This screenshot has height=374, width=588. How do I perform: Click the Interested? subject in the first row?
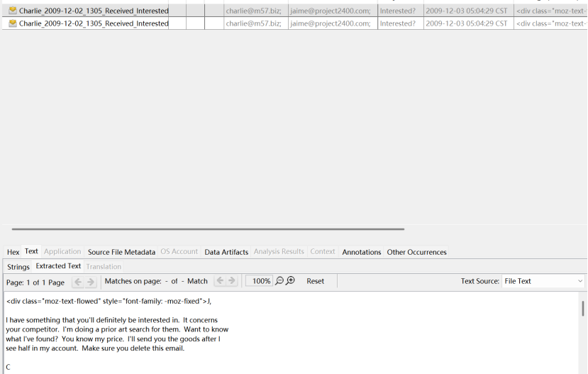(397, 11)
